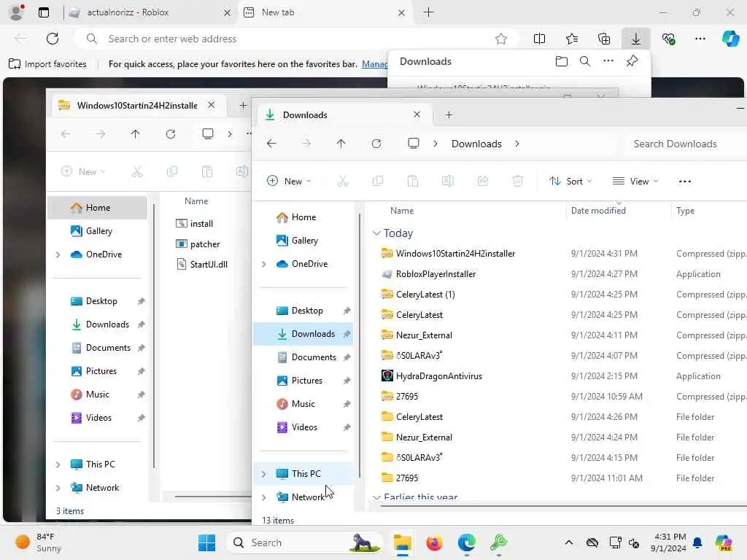Open Edge Favorites star-list icon
Viewport: 747px width, 560px height.
tap(572, 39)
